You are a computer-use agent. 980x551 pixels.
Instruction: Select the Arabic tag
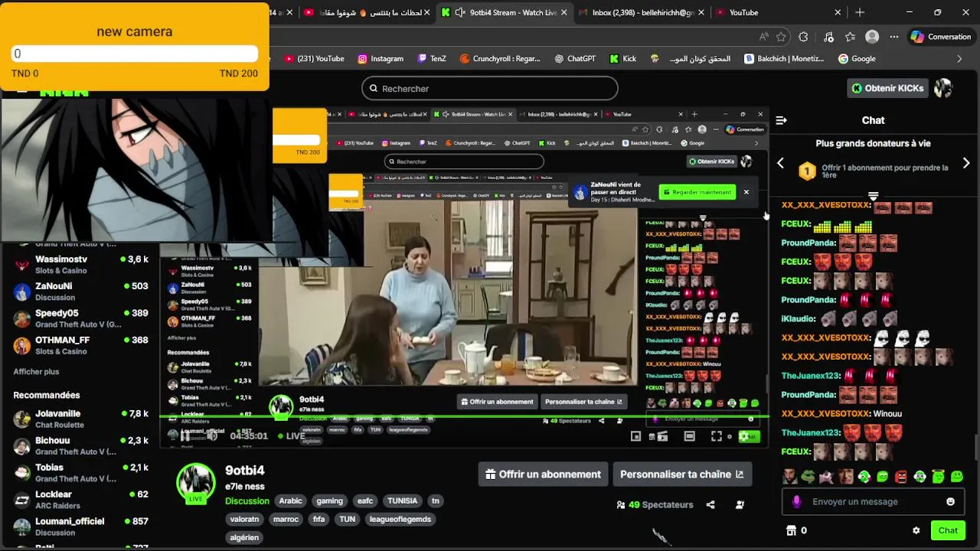pyautogui.click(x=291, y=501)
